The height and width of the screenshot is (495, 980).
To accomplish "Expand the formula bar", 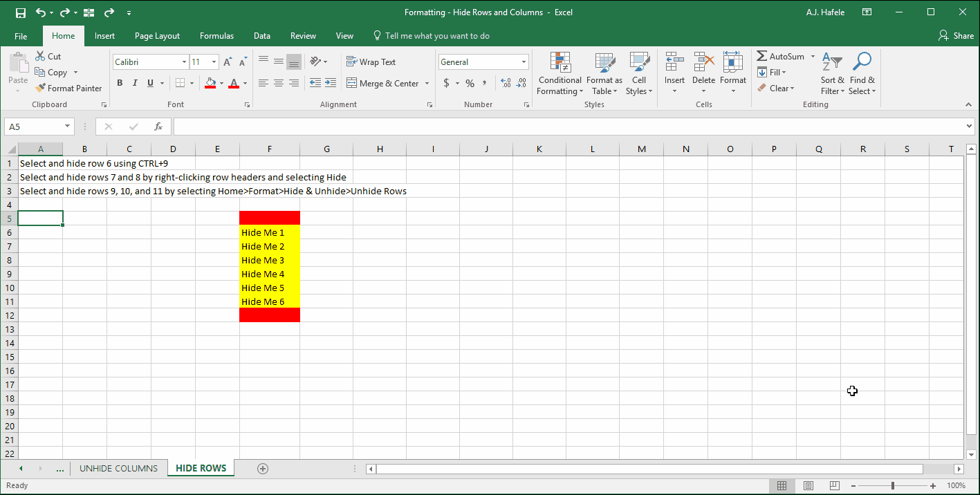I will pos(969,127).
